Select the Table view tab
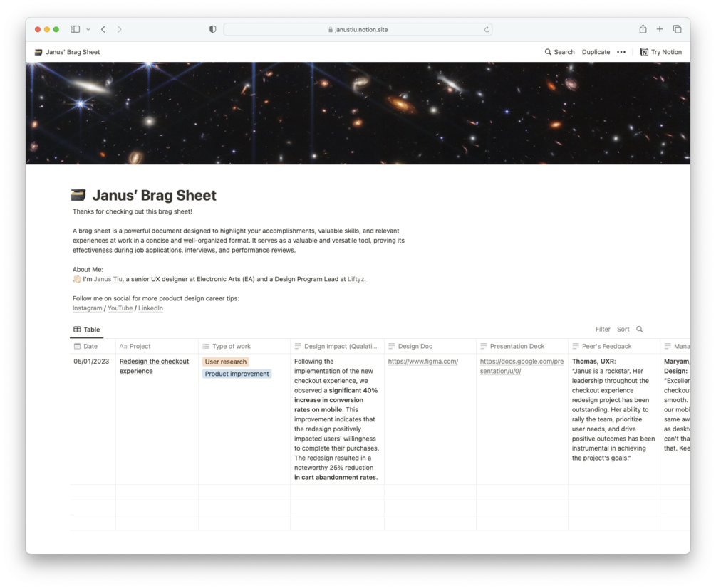This screenshot has width=716, height=588. [87, 330]
